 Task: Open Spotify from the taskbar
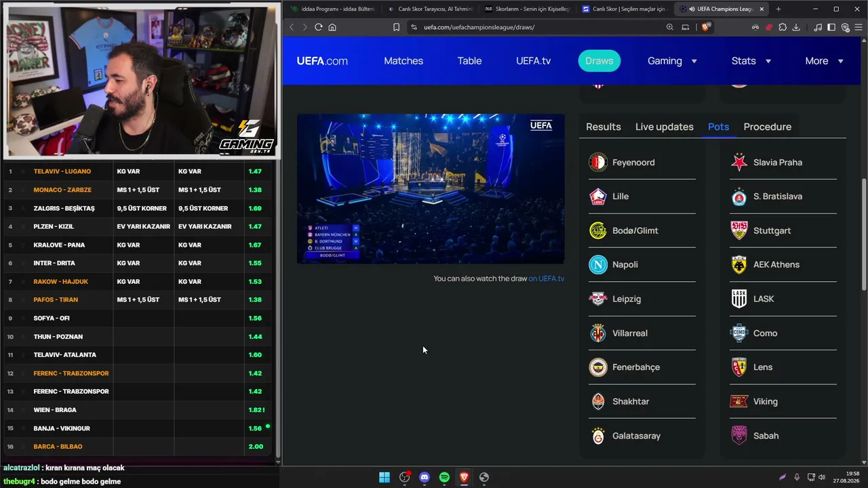[444, 477]
